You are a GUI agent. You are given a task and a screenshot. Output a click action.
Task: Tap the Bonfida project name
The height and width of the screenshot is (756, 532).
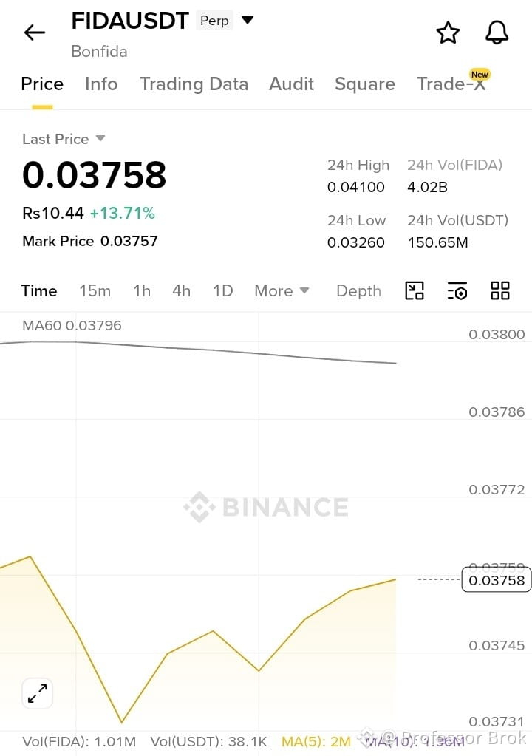point(99,52)
